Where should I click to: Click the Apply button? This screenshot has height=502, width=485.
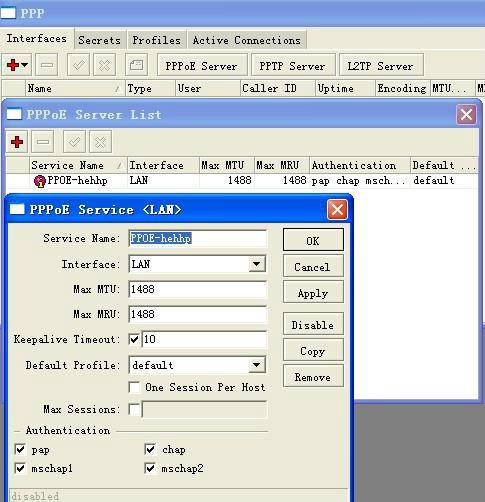[313, 293]
